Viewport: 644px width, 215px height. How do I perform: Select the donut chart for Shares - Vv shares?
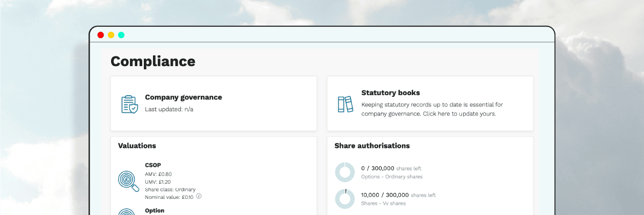tap(345, 198)
